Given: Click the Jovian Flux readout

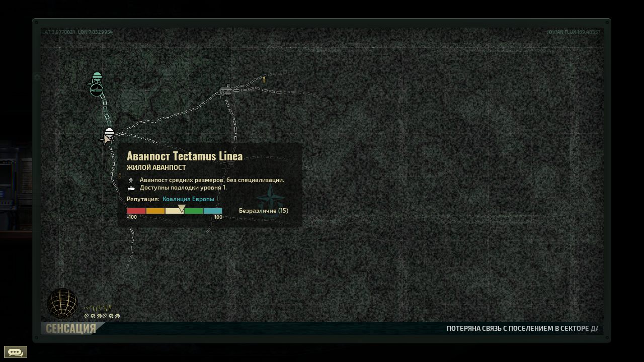Looking at the screenshot, I should point(573,32).
